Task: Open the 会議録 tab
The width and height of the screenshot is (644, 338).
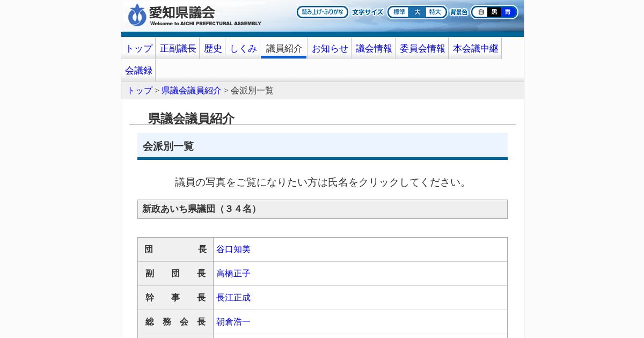Action: pos(138,70)
